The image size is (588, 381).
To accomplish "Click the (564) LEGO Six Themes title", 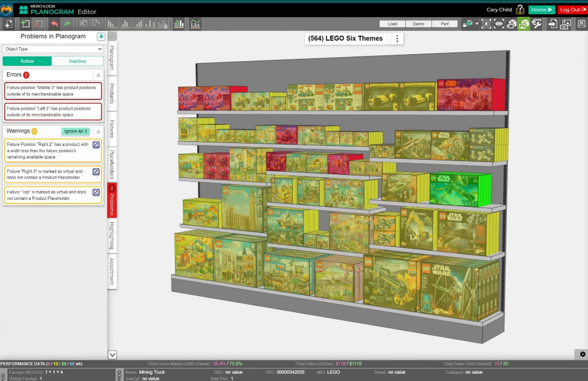I will tap(345, 38).
